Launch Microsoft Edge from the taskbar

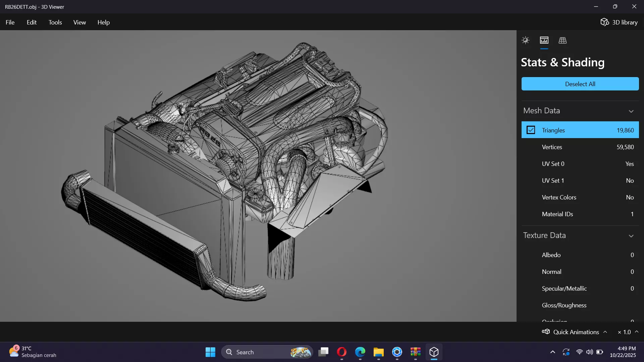pyautogui.click(x=360, y=352)
